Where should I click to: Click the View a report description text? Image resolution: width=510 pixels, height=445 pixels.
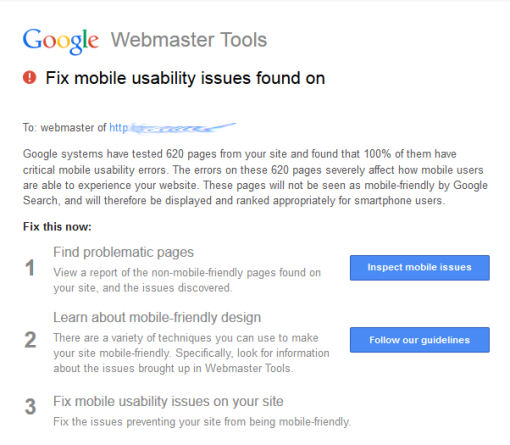(187, 280)
